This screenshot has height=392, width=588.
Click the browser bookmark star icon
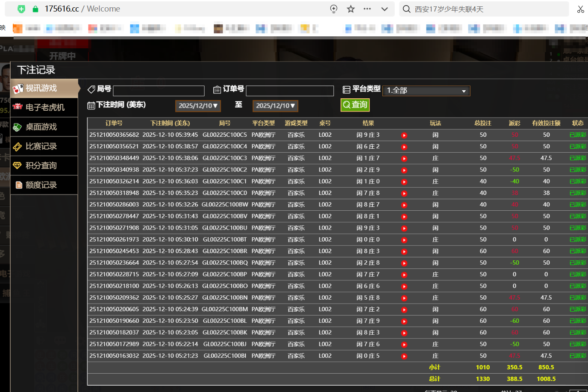351,9
